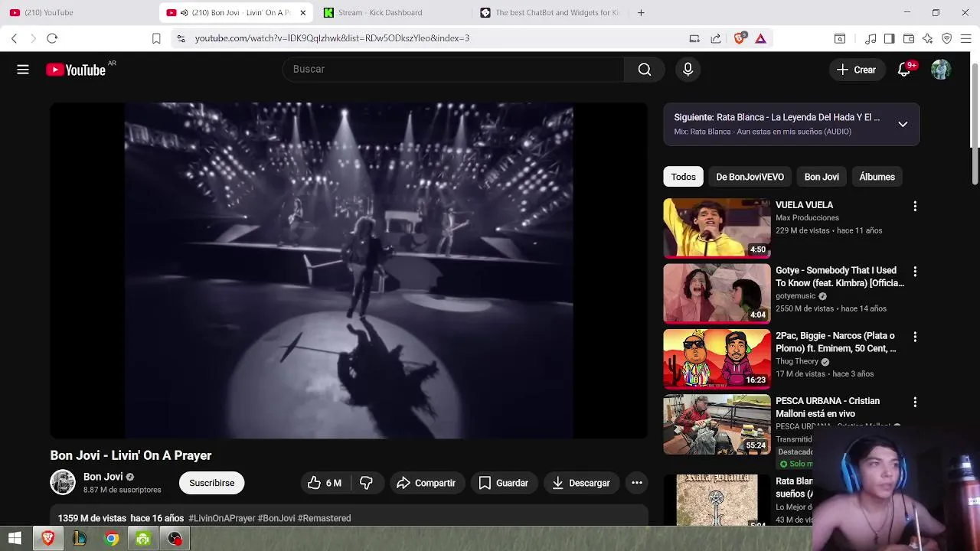Like the Livin' On A Prayer video
Viewport: 980px width, 551px height.
(x=325, y=483)
